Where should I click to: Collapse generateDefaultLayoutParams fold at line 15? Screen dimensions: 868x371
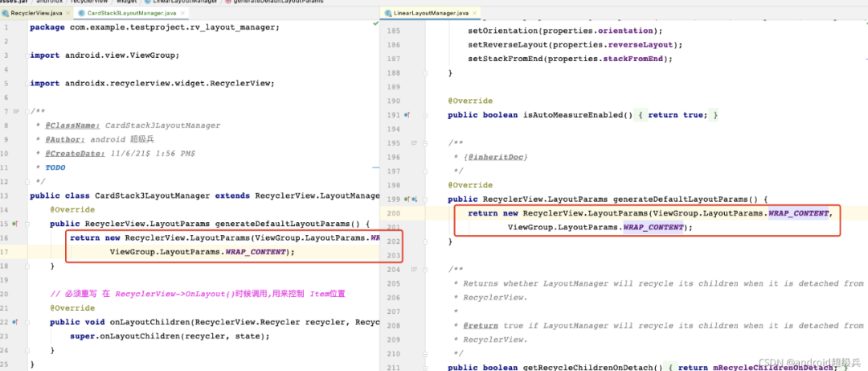pyautogui.click(x=26, y=224)
